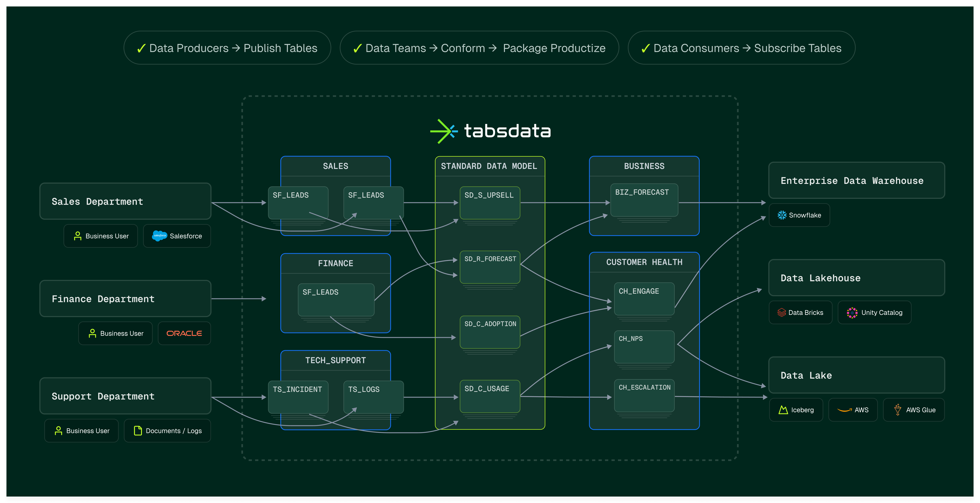Click the Data Bricks logo icon
Screen dimensions: 980x503
click(x=781, y=313)
